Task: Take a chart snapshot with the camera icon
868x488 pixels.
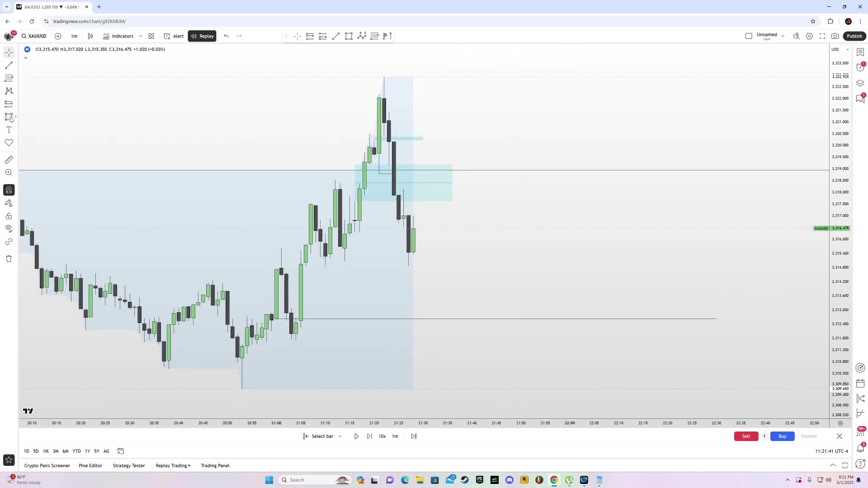Action: tap(835, 36)
